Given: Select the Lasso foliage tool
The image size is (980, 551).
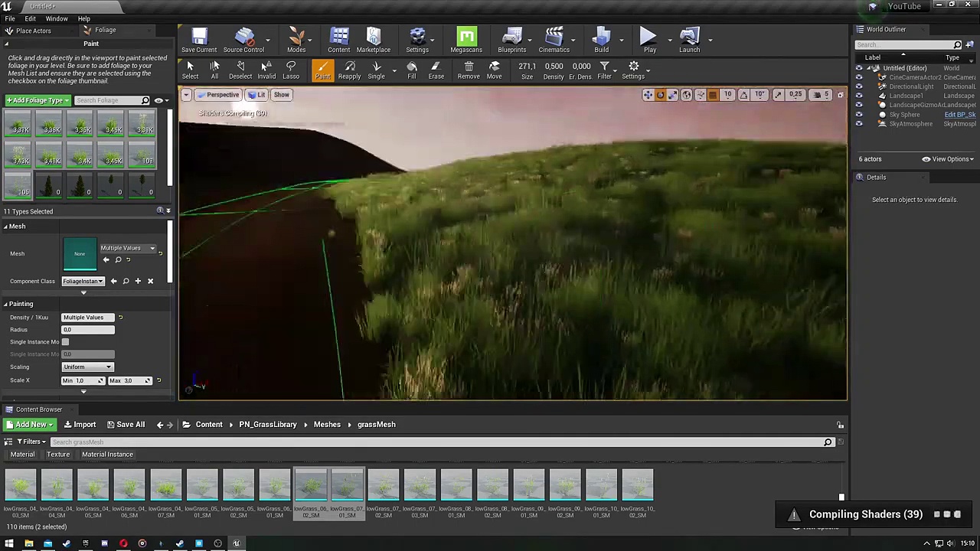Looking at the screenshot, I should pos(290,70).
